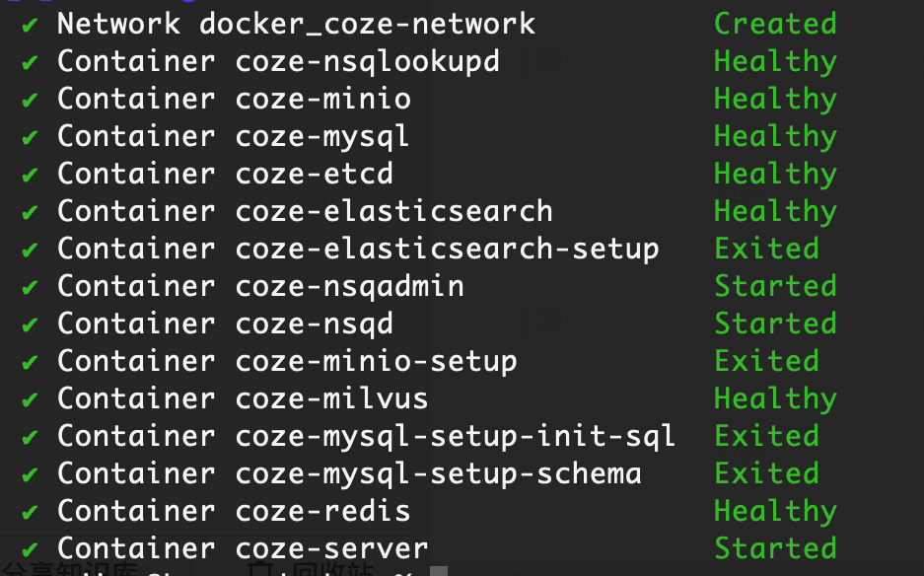Click the Started status of coze-server
Viewport: 924px width, 576px height.
(775, 548)
